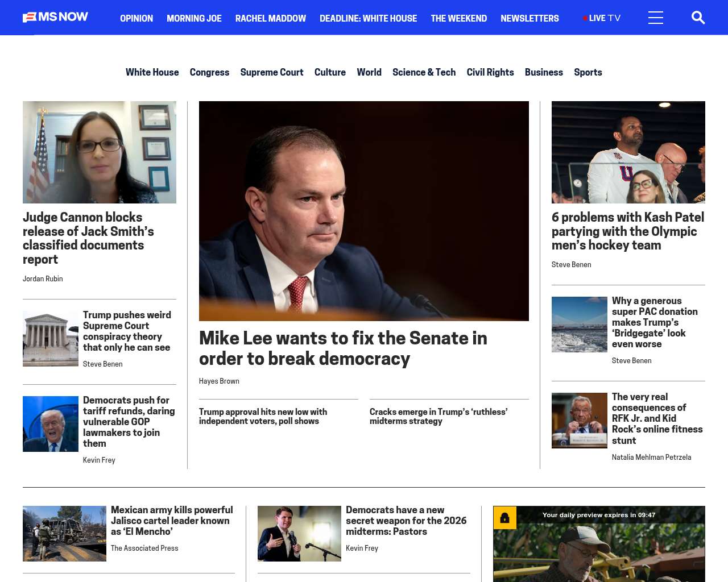View author Jordan Rubin
The width and height of the screenshot is (728, 582).
pos(43,278)
